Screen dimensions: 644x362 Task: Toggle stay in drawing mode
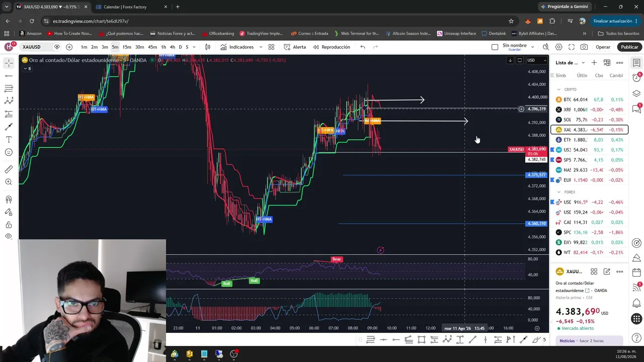click(9, 212)
